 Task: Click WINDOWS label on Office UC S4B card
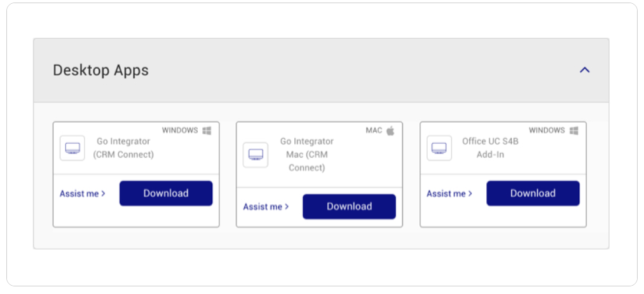point(547,130)
